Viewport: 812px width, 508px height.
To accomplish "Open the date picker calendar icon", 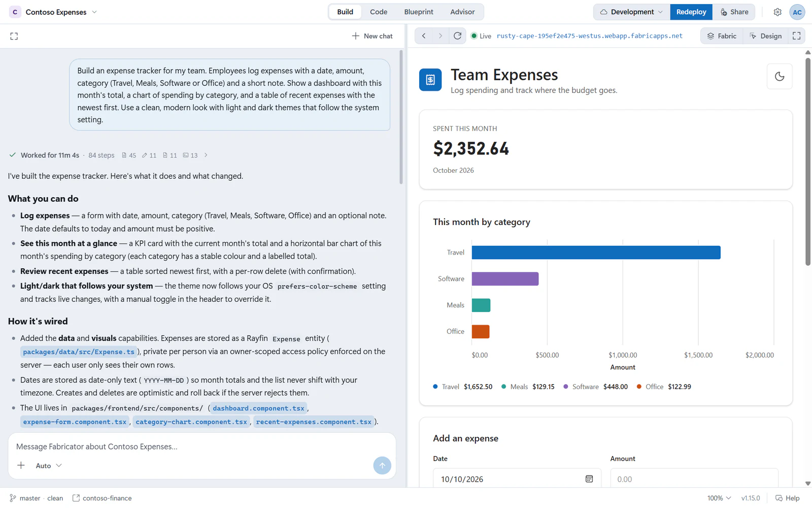I will click(589, 479).
